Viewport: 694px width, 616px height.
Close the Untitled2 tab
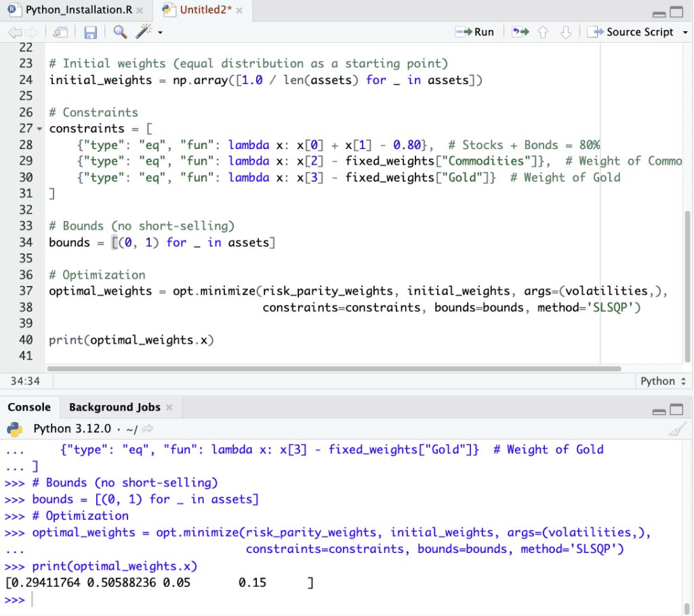tap(239, 11)
